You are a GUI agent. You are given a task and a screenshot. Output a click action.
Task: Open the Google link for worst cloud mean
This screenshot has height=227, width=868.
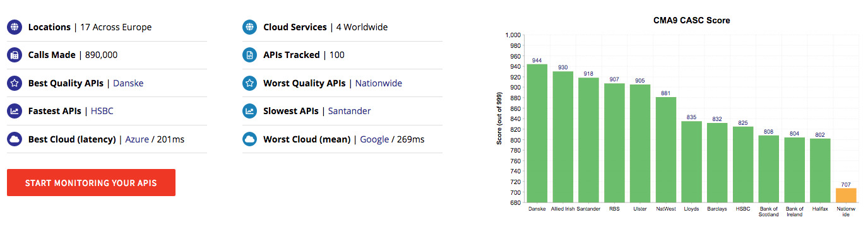(x=374, y=139)
